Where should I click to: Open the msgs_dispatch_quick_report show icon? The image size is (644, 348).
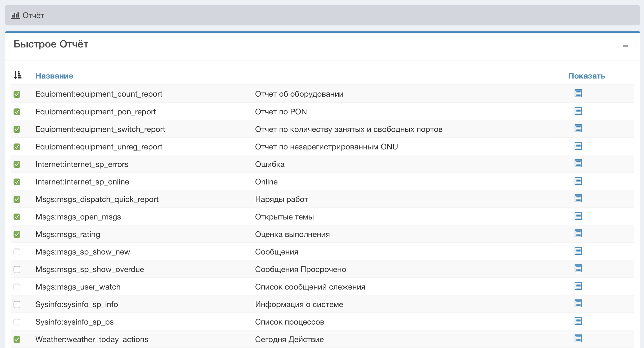point(578,199)
